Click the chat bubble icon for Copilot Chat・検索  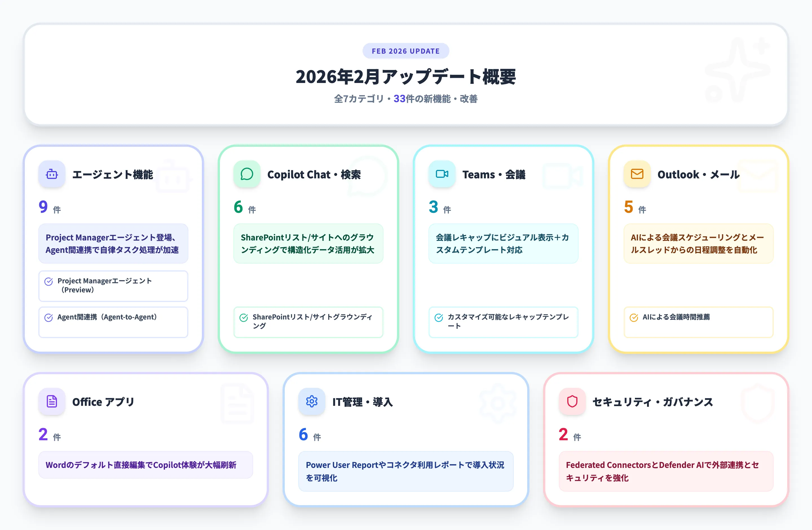point(246,174)
